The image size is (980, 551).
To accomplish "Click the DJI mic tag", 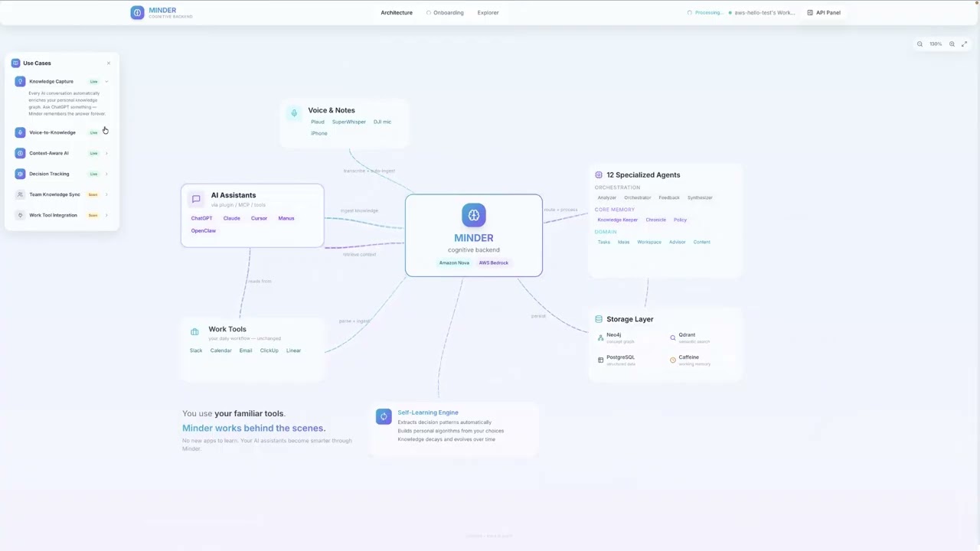I will 382,122.
